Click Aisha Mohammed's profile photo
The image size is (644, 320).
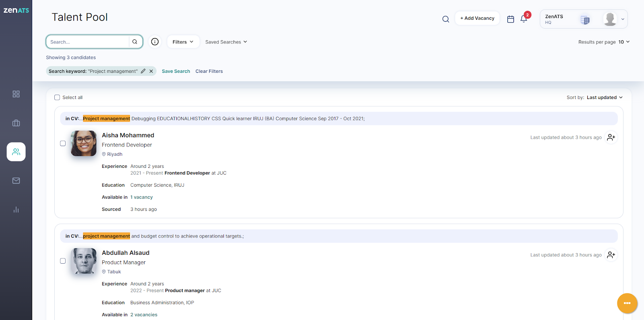(x=84, y=143)
